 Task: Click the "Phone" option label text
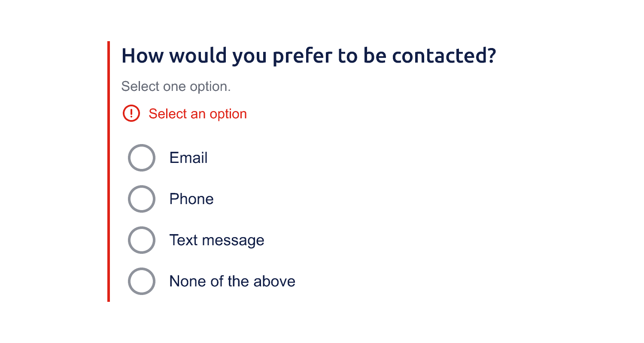point(191,199)
